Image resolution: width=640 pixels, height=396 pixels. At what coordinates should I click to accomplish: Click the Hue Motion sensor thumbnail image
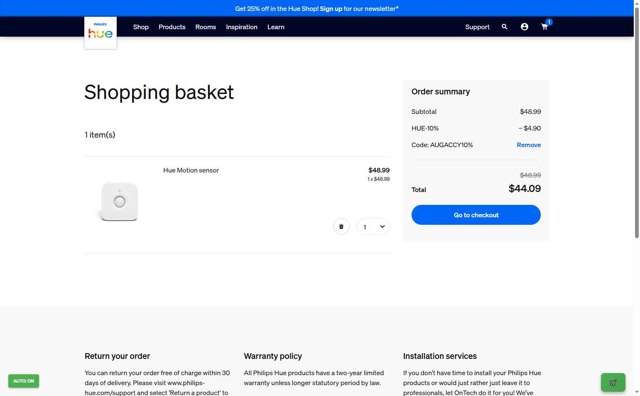tap(119, 201)
